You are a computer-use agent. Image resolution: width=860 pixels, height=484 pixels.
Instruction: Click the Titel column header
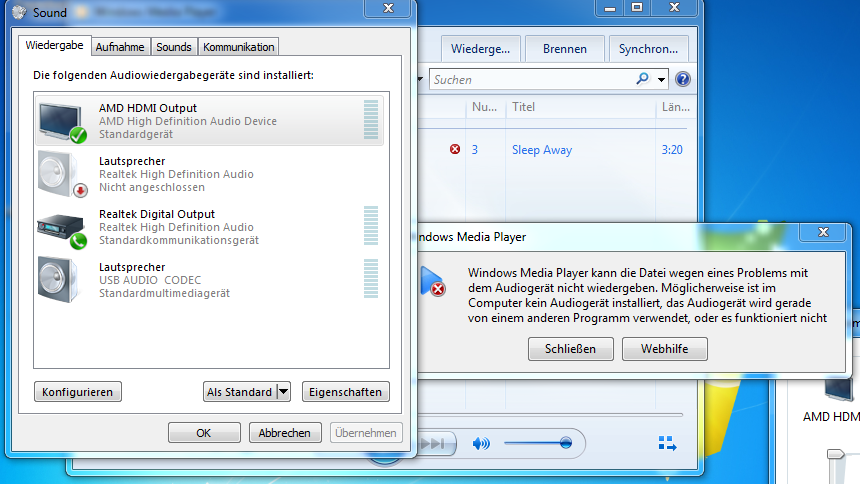[x=580, y=107]
